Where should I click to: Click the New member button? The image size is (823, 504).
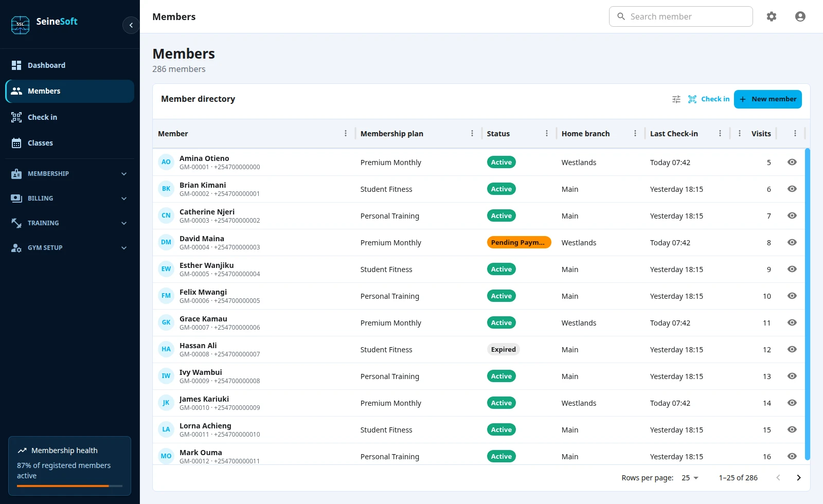coord(767,99)
